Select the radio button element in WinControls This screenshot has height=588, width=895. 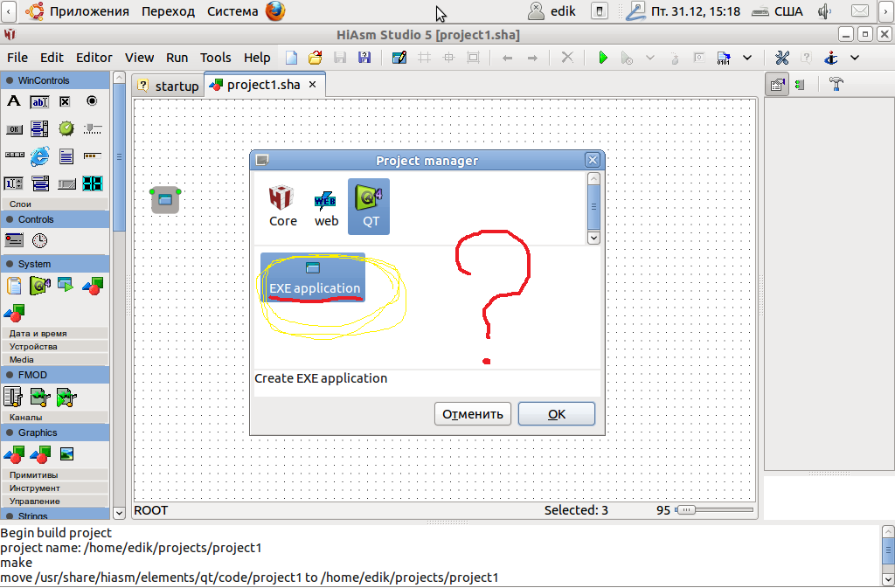tap(92, 101)
